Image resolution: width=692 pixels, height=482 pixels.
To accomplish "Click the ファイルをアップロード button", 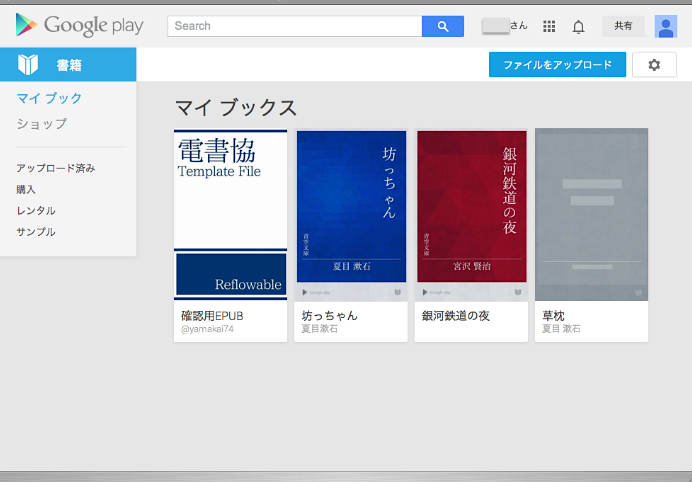I will click(x=557, y=65).
